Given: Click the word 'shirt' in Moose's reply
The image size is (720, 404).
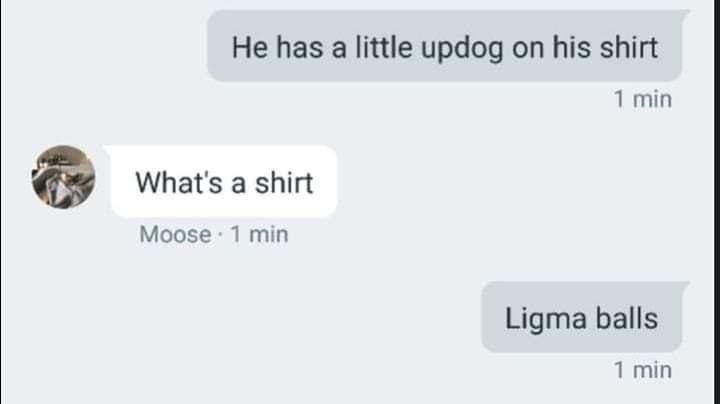Looking at the screenshot, I should click(284, 183).
